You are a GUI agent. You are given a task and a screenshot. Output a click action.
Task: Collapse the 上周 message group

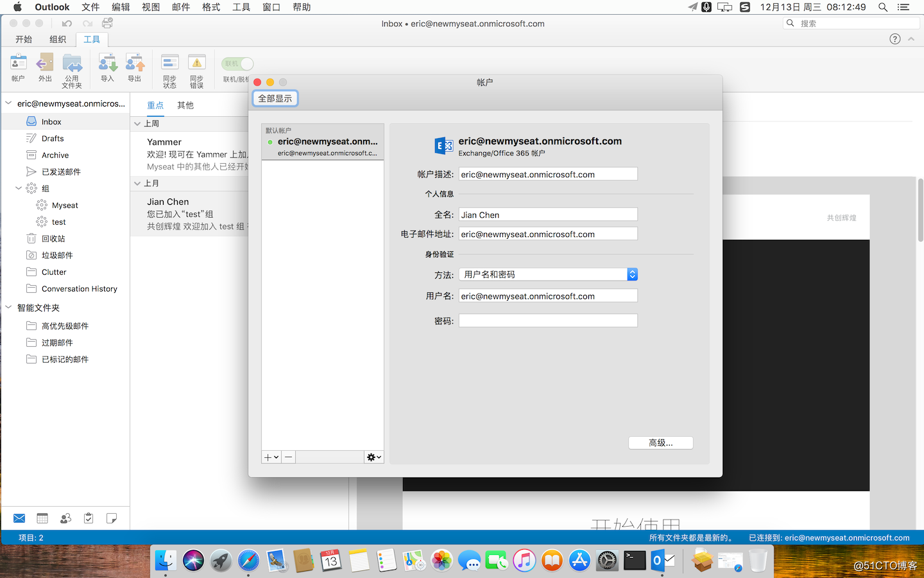[137, 123]
